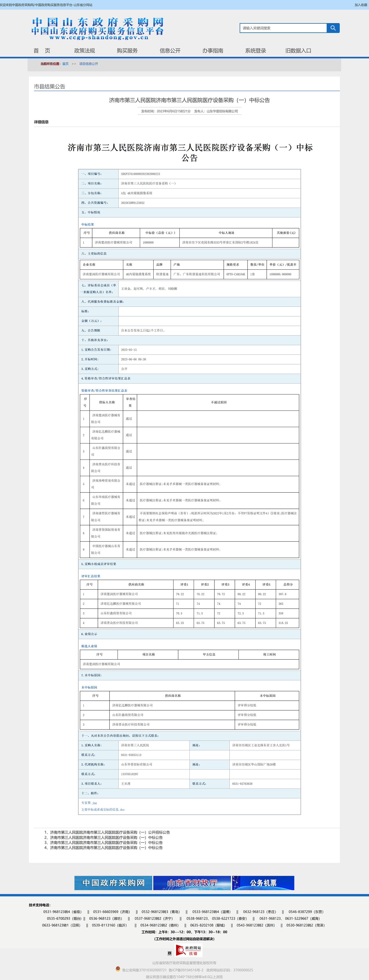
Task: Open the 购买服务 navigation menu
Action: point(127,51)
